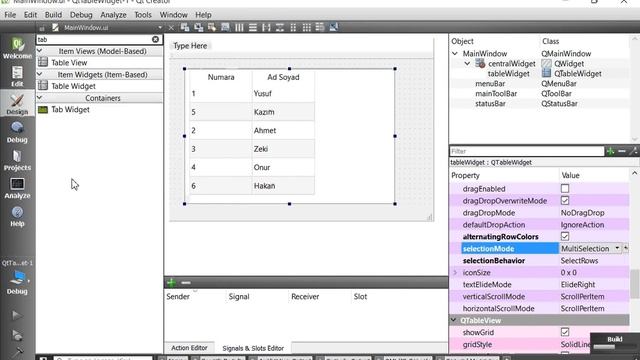Start debugging with the run-debug icon
The height and width of the screenshot is (360, 640).
pos(17,335)
